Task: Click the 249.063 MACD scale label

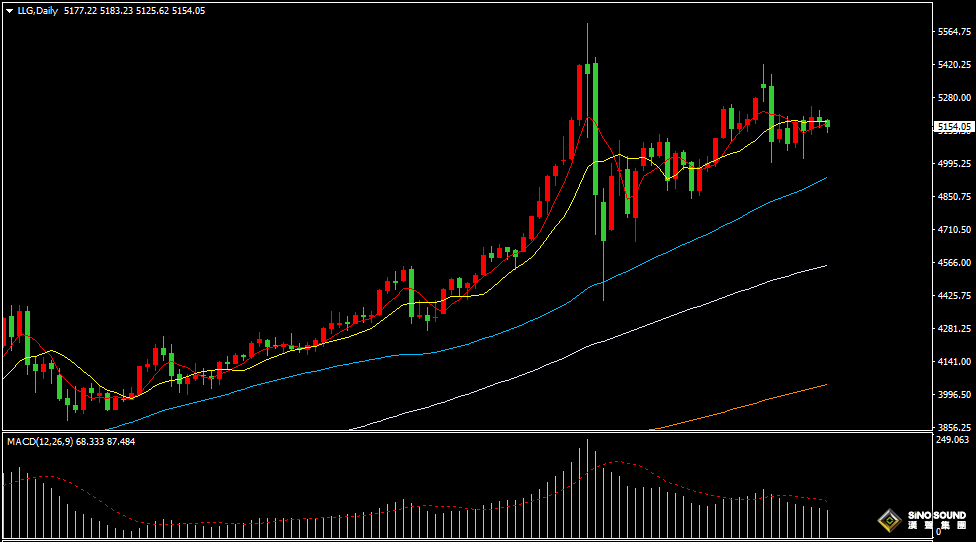Action: point(954,440)
